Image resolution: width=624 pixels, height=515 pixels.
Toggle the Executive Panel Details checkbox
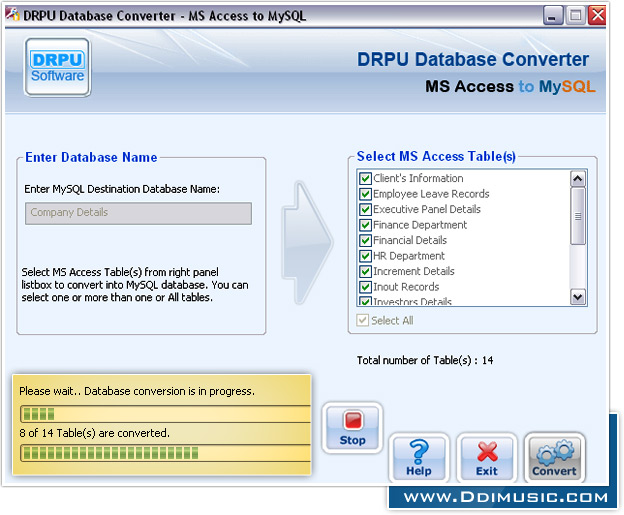tap(365, 209)
